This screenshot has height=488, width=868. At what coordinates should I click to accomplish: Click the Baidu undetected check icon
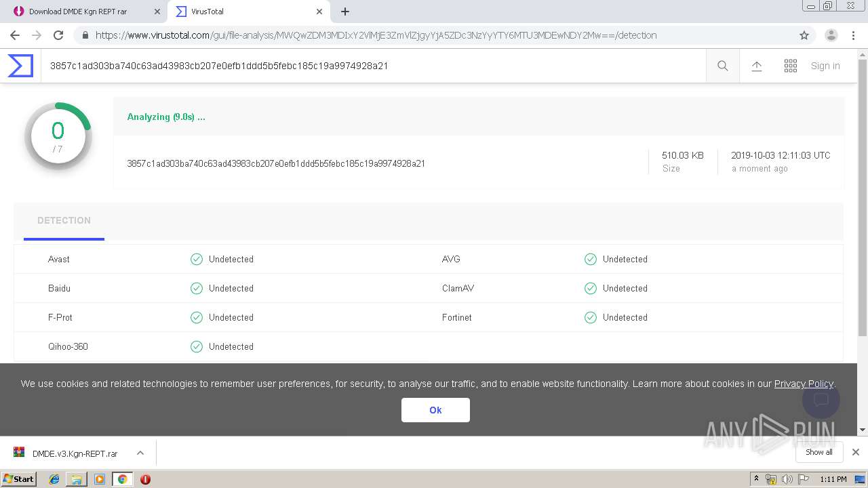click(197, 288)
